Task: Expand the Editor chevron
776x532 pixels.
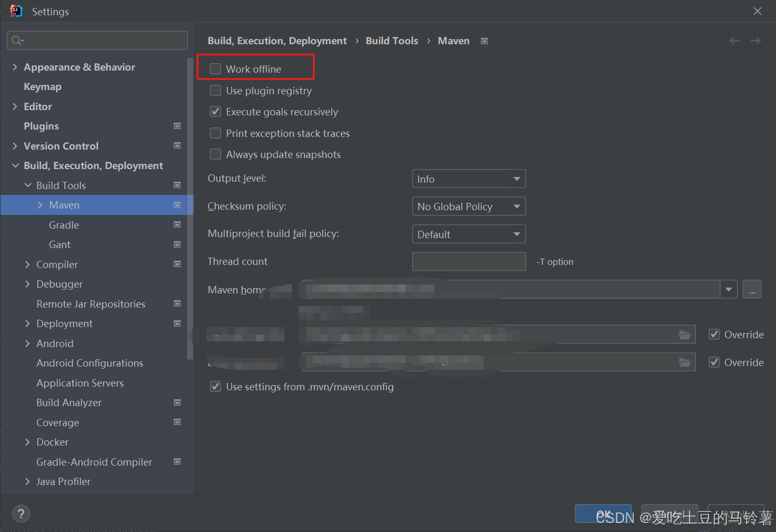Action: pos(15,106)
